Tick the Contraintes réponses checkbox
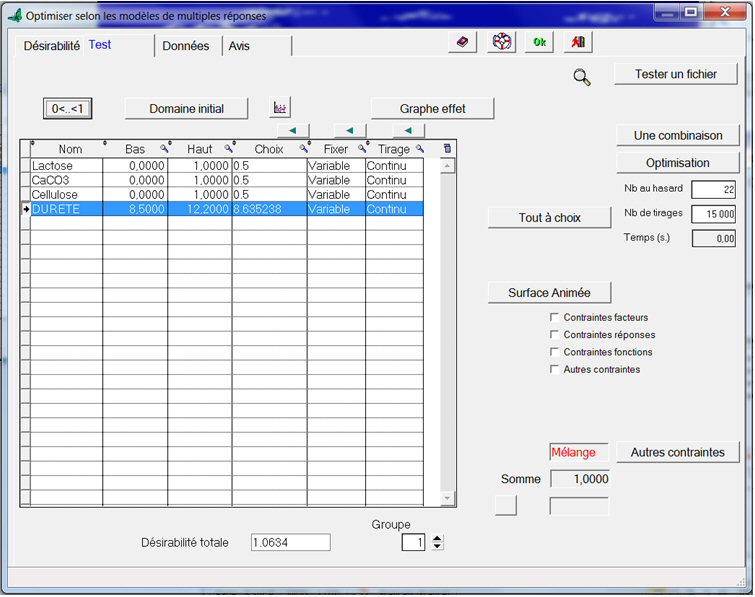The image size is (755, 597). 554,335
